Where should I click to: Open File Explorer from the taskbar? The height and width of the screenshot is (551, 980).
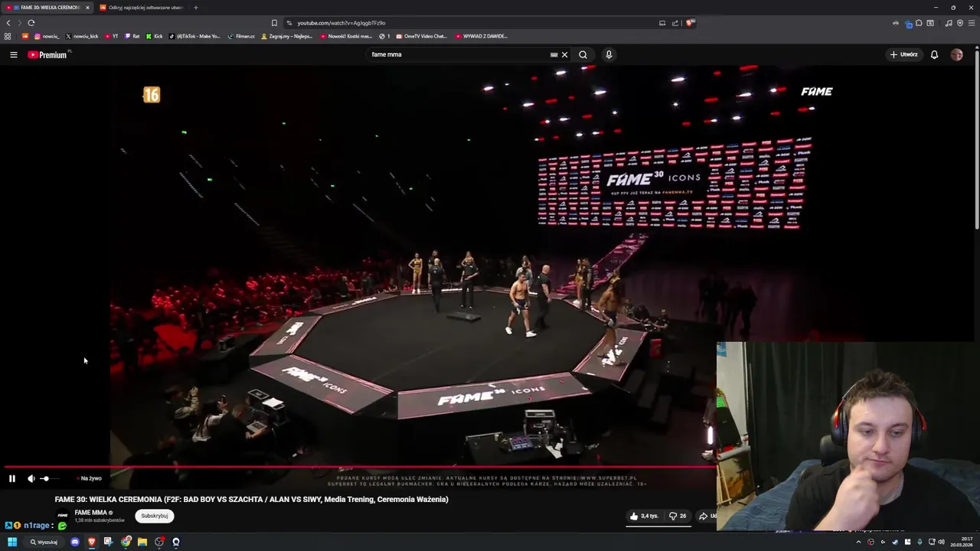click(x=142, y=542)
